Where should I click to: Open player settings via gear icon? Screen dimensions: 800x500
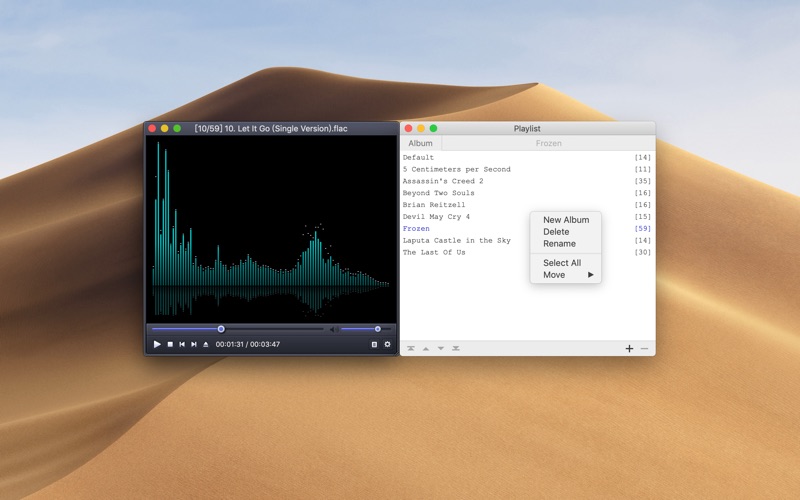pos(388,344)
